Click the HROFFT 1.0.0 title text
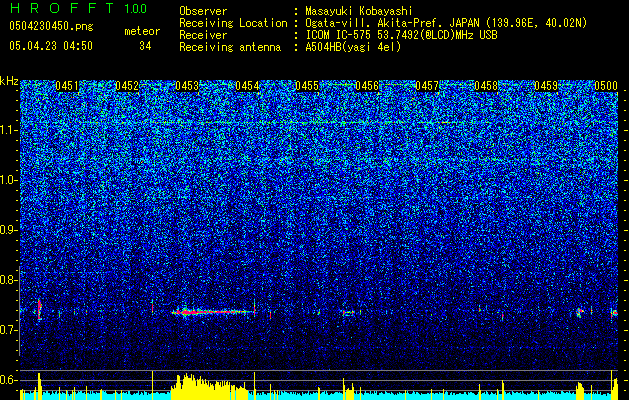This screenshot has width=629, height=400. point(78,8)
